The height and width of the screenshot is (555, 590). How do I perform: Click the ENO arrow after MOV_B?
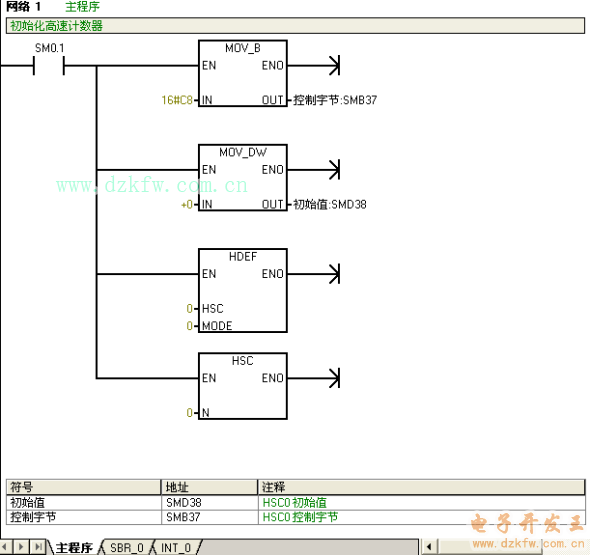click(x=334, y=65)
